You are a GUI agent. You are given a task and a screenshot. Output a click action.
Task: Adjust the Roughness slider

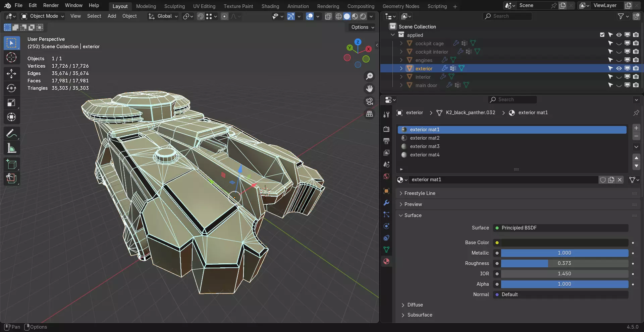(565, 263)
